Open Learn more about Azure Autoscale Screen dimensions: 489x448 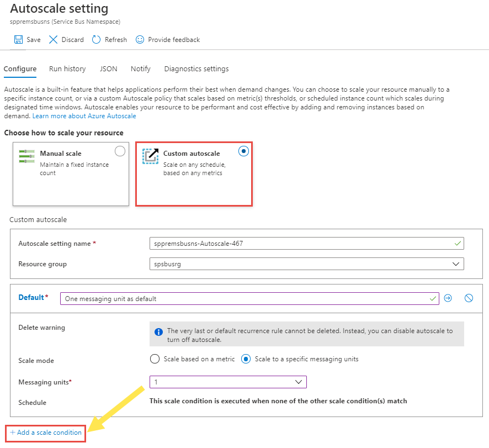click(x=84, y=115)
